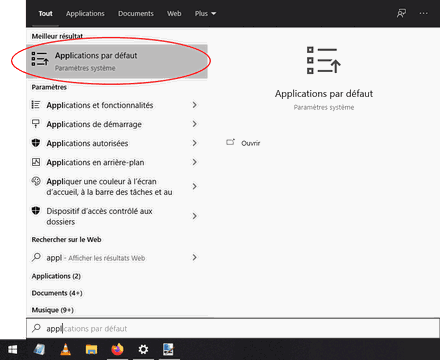440x360 pixels.
Task: Expand the Plus dropdown menu
Action: pyautogui.click(x=205, y=14)
